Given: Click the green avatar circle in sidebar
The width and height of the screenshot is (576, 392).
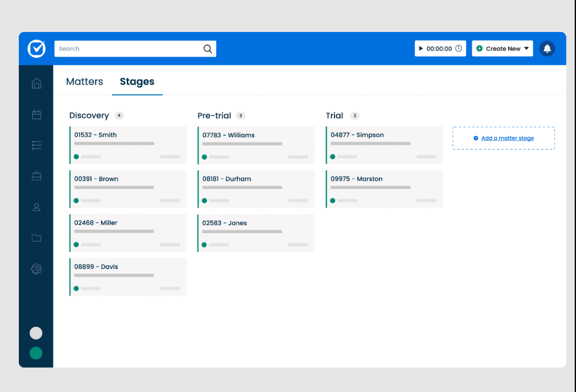Looking at the screenshot, I should [x=36, y=353].
